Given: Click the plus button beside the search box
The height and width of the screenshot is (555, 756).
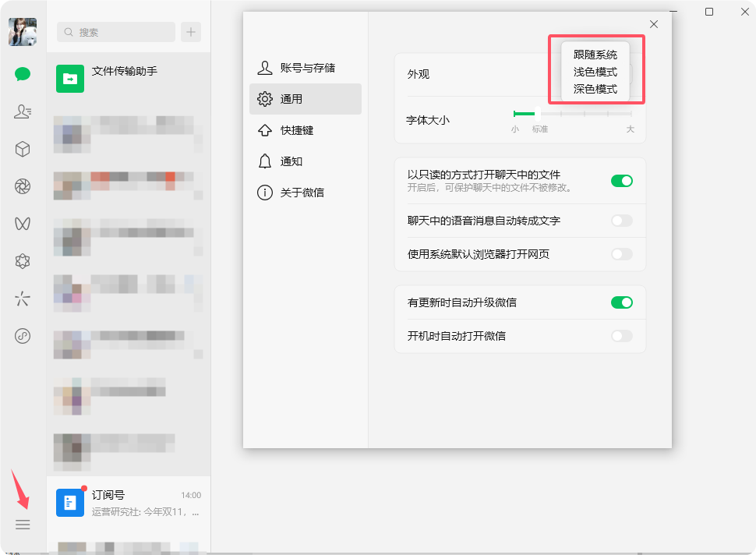Looking at the screenshot, I should click(x=191, y=32).
